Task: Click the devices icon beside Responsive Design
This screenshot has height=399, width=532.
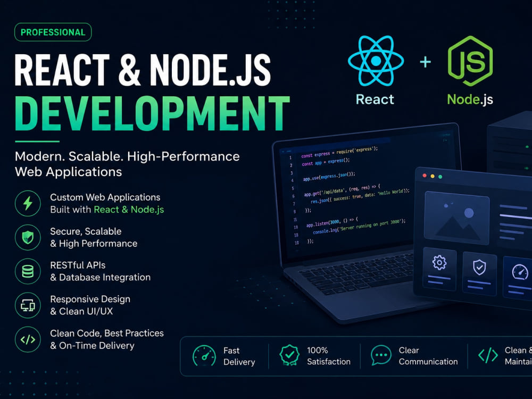Action: coord(28,305)
